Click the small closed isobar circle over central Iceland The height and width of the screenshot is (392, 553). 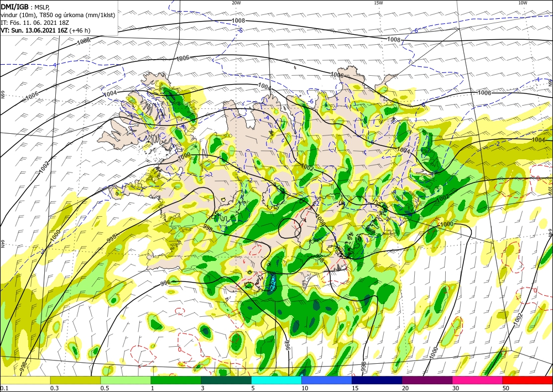[x=290, y=228]
